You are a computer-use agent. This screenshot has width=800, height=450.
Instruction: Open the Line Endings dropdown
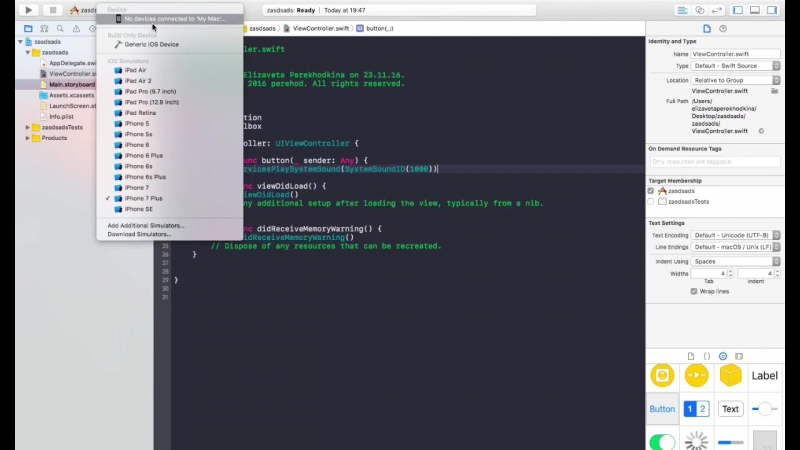(x=735, y=247)
